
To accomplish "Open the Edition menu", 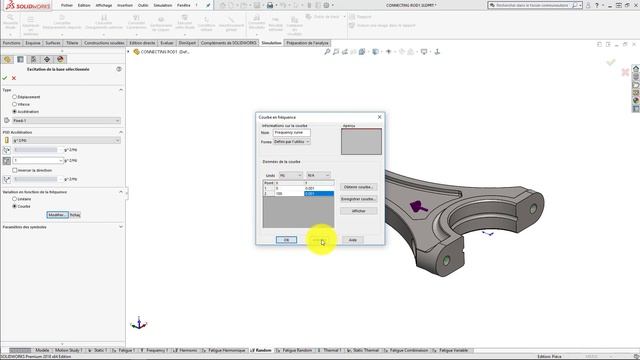I will pyautogui.click(x=84, y=5).
